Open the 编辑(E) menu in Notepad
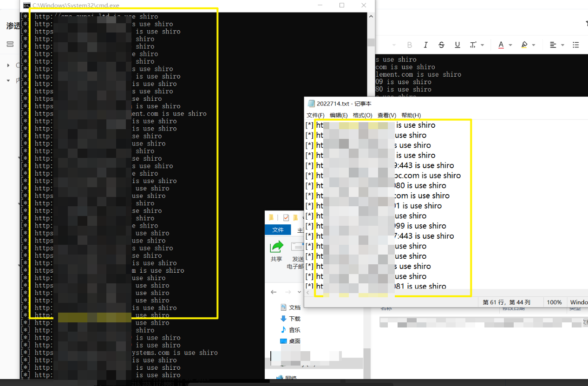The image size is (588, 386). point(339,115)
